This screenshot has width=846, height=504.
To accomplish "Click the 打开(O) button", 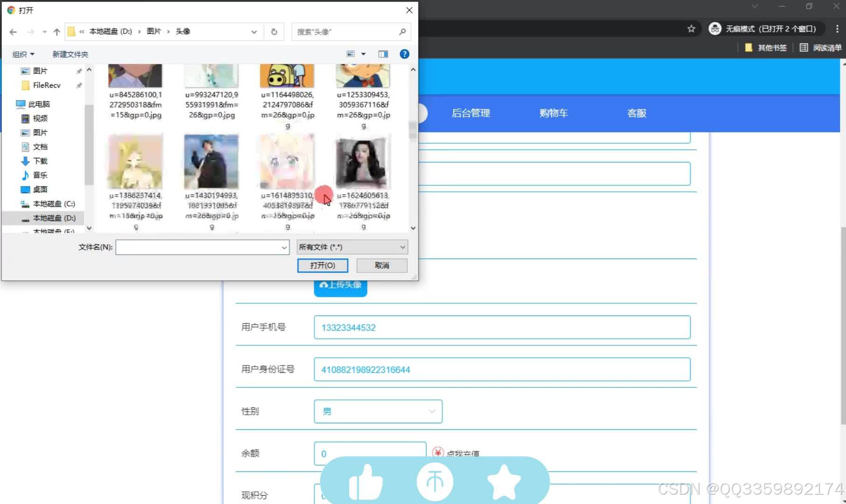I will tap(323, 265).
